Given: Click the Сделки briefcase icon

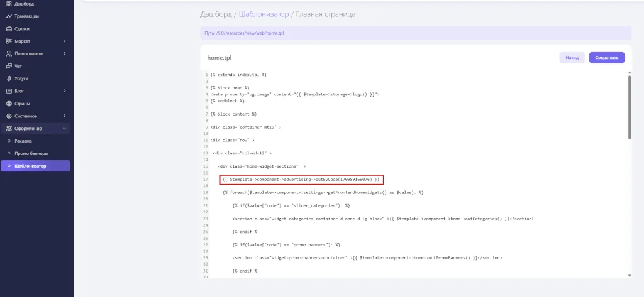Looking at the screenshot, I should (x=9, y=29).
